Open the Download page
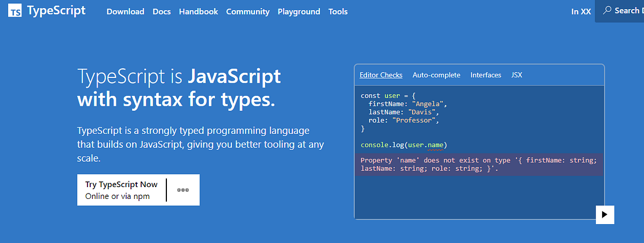 point(126,11)
